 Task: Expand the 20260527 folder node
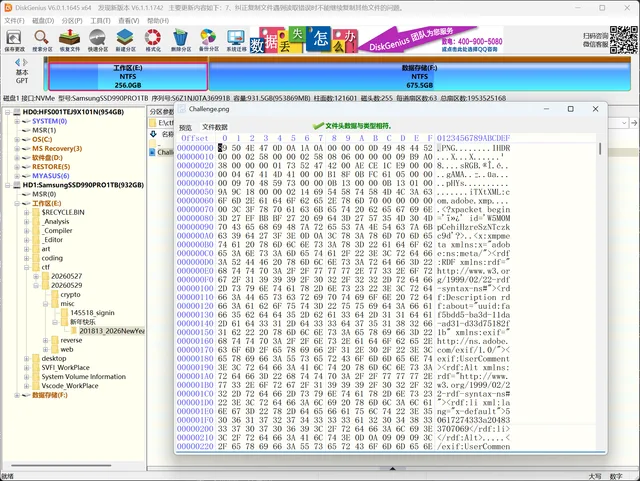[36, 276]
